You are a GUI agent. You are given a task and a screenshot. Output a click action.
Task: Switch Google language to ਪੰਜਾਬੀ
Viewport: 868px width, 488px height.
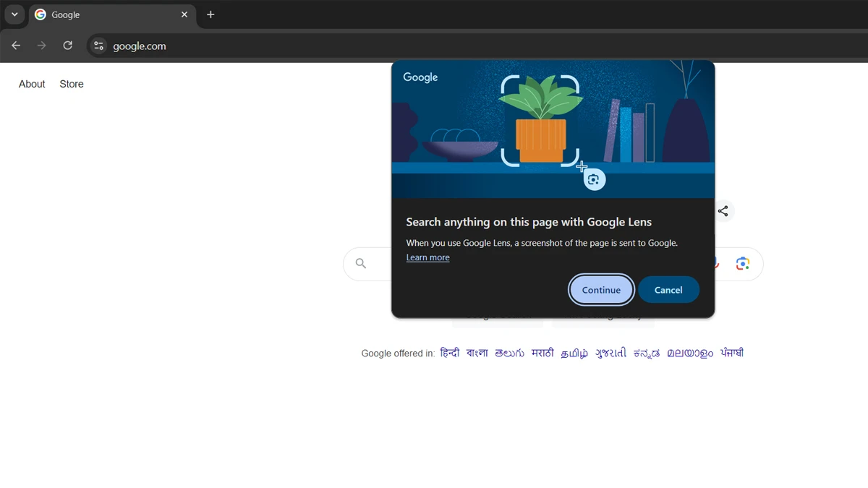[732, 353]
